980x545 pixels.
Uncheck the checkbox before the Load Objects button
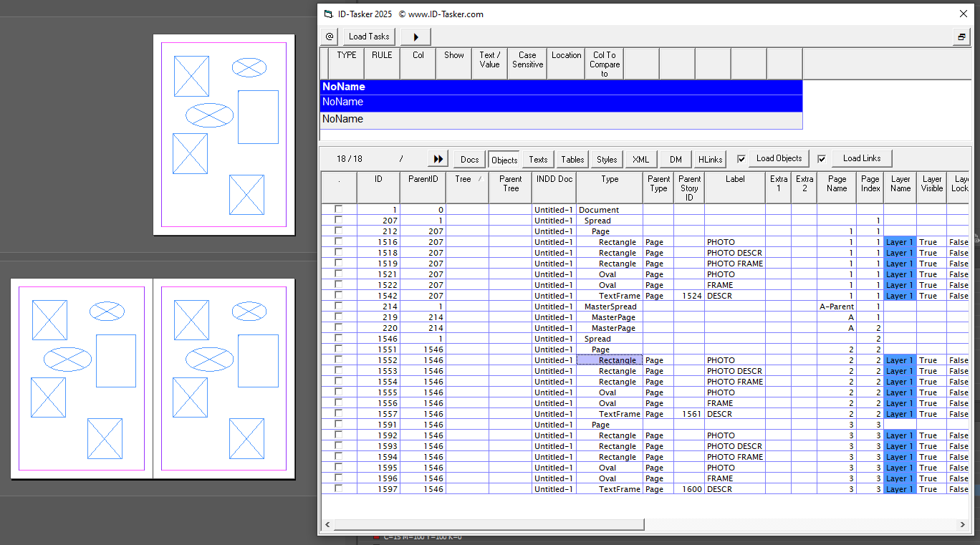[x=741, y=158]
